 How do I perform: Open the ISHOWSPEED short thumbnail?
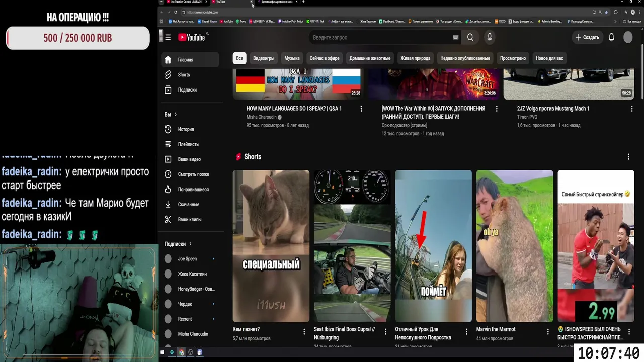pos(596,246)
